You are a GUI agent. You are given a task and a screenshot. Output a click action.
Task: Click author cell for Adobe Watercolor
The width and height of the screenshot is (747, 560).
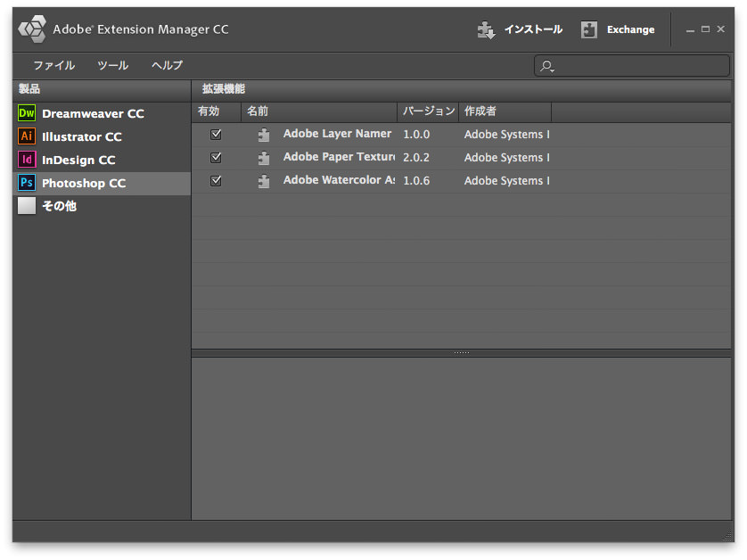[507, 181]
